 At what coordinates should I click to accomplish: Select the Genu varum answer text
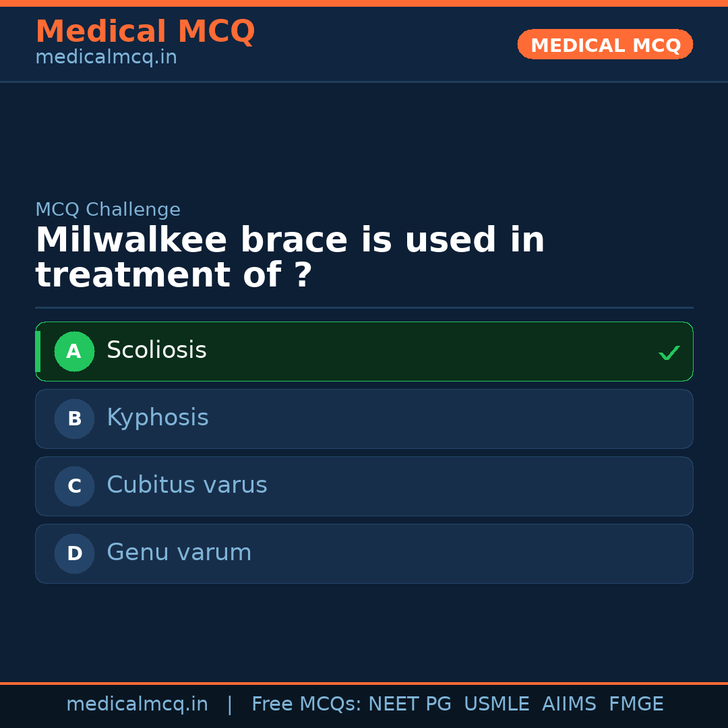pos(179,553)
